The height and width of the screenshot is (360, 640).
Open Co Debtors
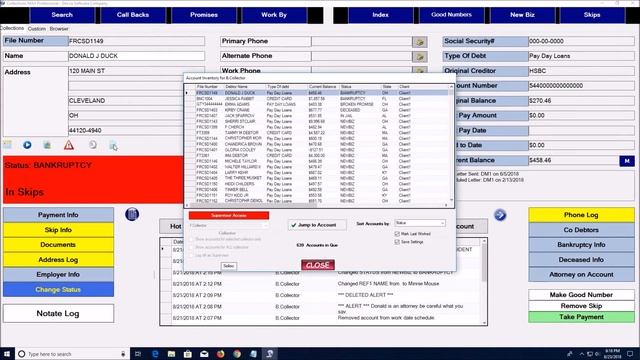pyautogui.click(x=581, y=230)
